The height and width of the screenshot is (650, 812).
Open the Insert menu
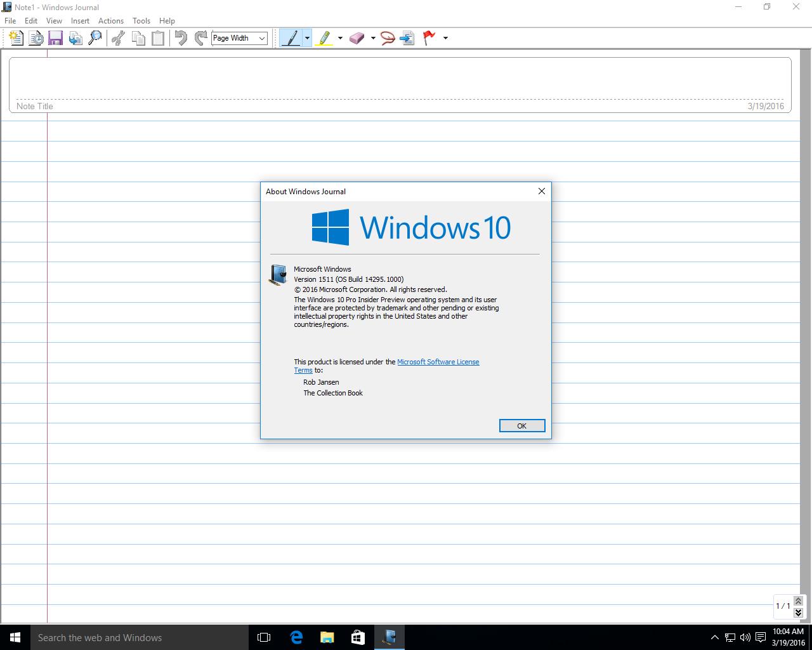click(x=80, y=21)
